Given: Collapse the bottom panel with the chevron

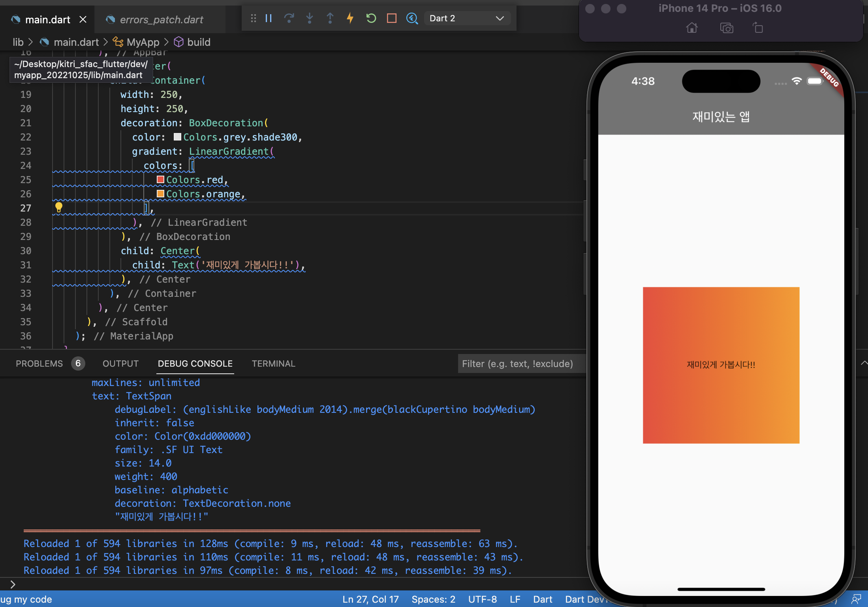Looking at the screenshot, I should pyautogui.click(x=864, y=363).
